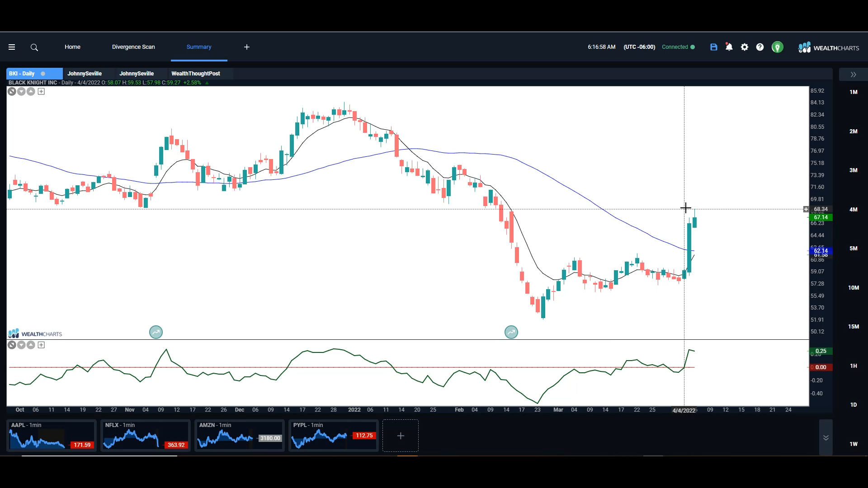Open the November chart event marker
Viewport: 868px width, 488px height.
[x=156, y=332]
